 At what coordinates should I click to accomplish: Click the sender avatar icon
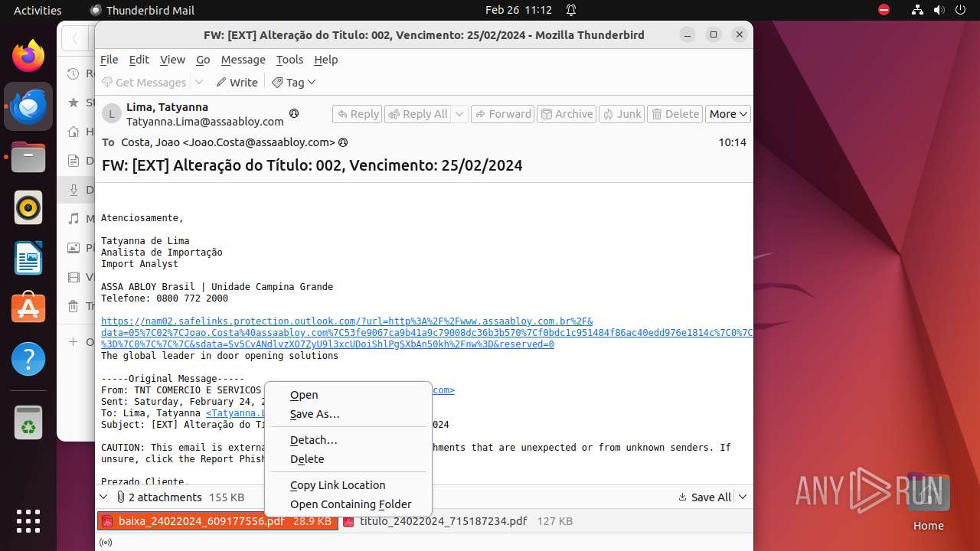[x=112, y=114]
